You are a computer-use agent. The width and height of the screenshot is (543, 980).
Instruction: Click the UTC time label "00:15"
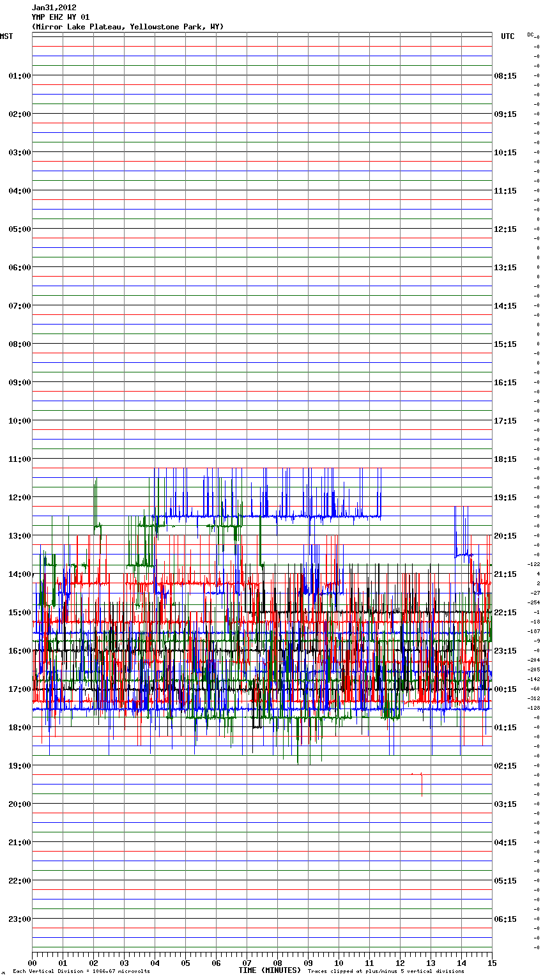coord(505,689)
